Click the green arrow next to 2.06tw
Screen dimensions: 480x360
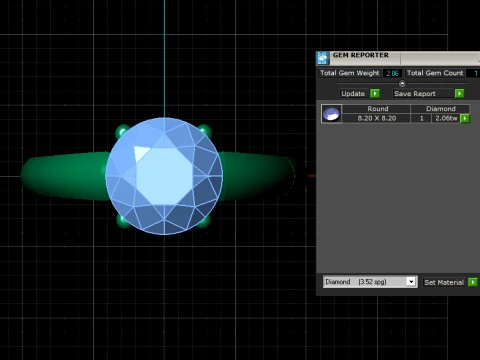click(465, 118)
